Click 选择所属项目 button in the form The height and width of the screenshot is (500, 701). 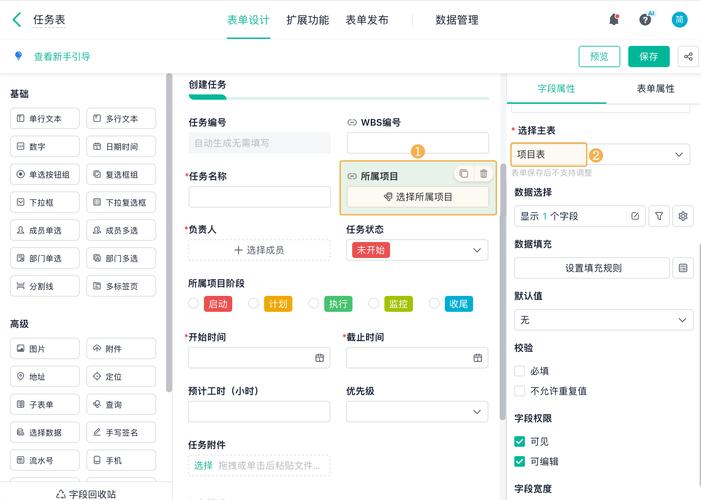tap(418, 197)
